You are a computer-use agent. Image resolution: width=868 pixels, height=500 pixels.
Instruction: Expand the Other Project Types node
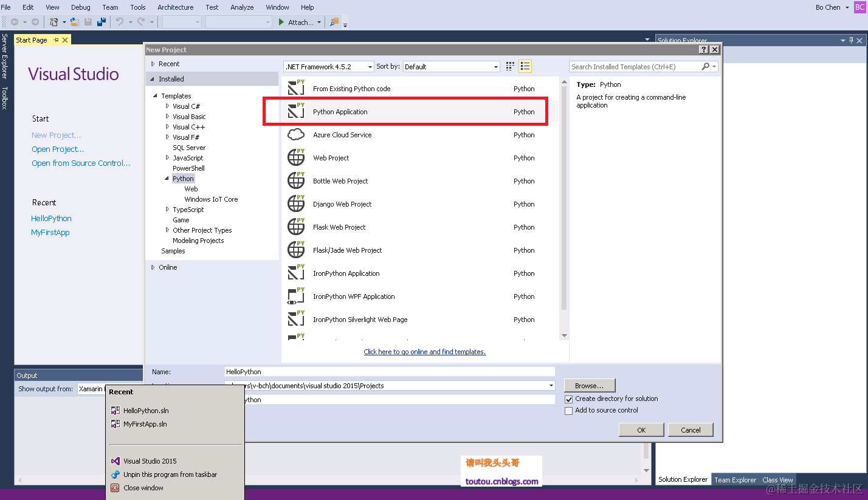(168, 230)
